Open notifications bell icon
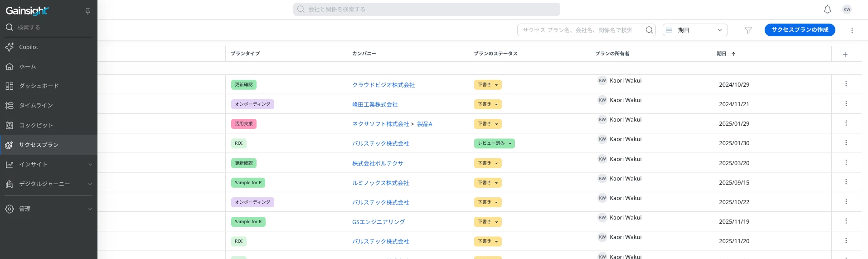This screenshot has height=259, width=868. (827, 10)
